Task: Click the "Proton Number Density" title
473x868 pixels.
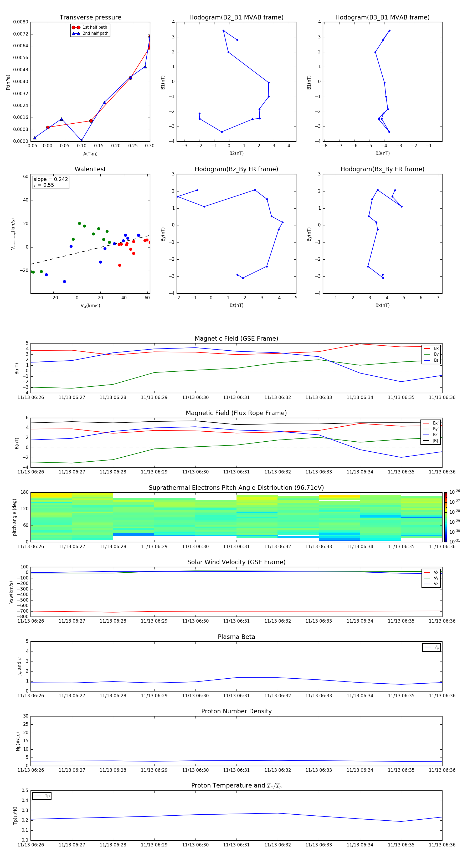Action: [236, 711]
